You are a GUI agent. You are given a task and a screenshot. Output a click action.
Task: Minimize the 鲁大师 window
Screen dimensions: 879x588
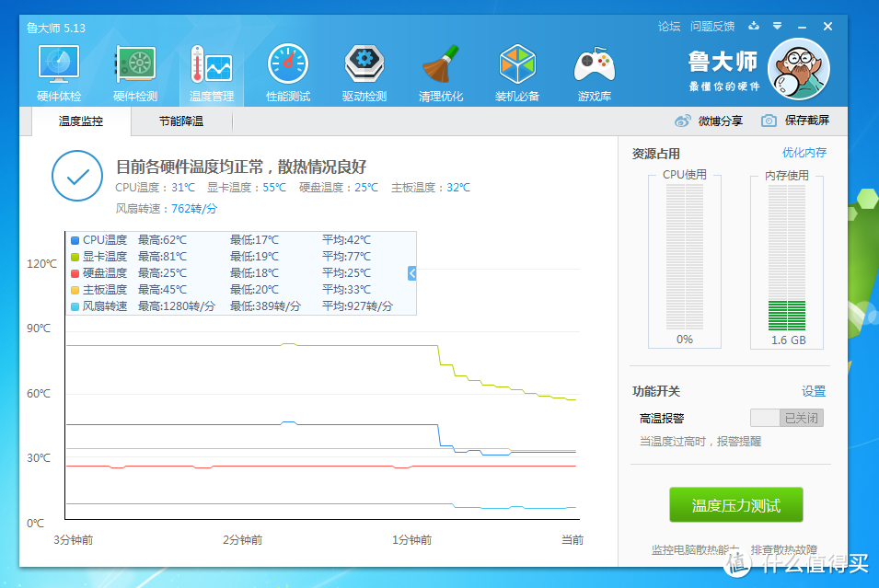803,27
